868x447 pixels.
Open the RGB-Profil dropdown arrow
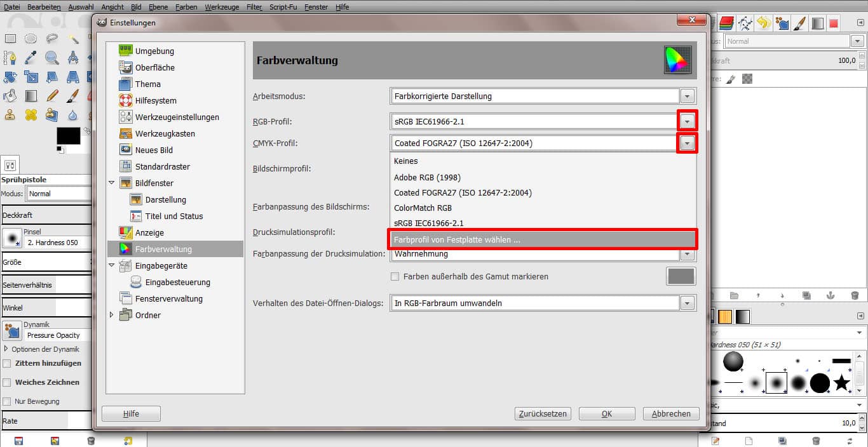tap(687, 121)
